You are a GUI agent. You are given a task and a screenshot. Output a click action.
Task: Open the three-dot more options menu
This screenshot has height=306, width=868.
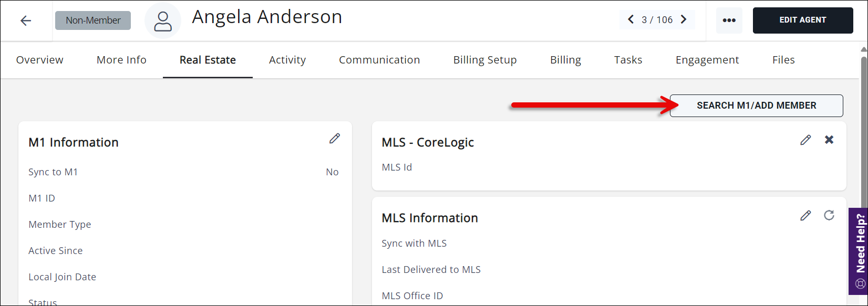pos(729,20)
